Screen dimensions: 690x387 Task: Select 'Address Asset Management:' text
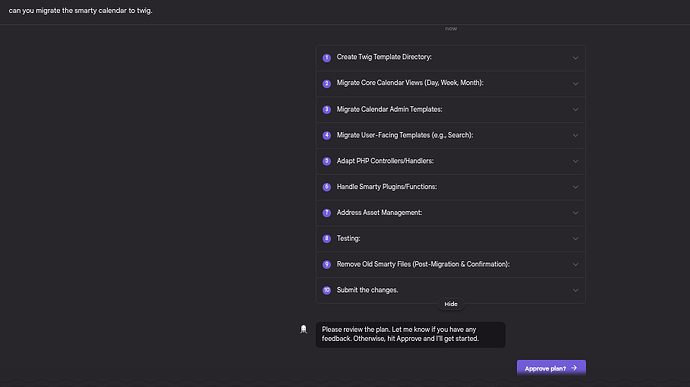tap(379, 213)
